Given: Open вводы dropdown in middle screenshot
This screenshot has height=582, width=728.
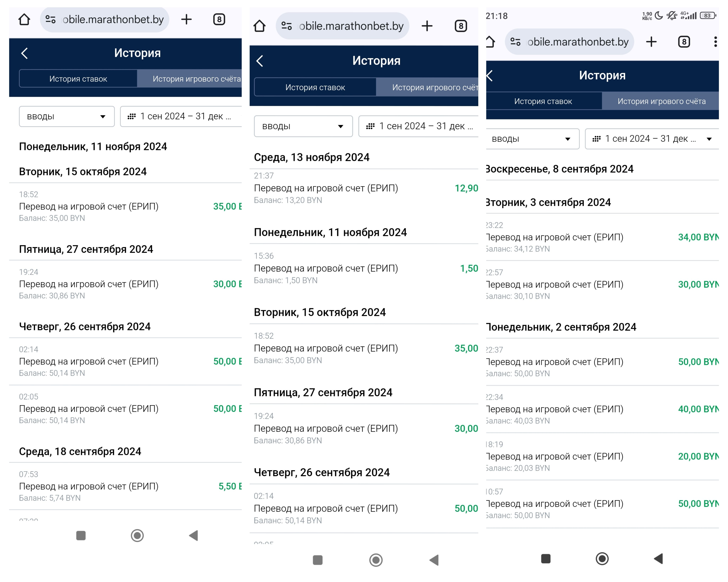Looking at the screenshot, I should click(x=303, y=126).
